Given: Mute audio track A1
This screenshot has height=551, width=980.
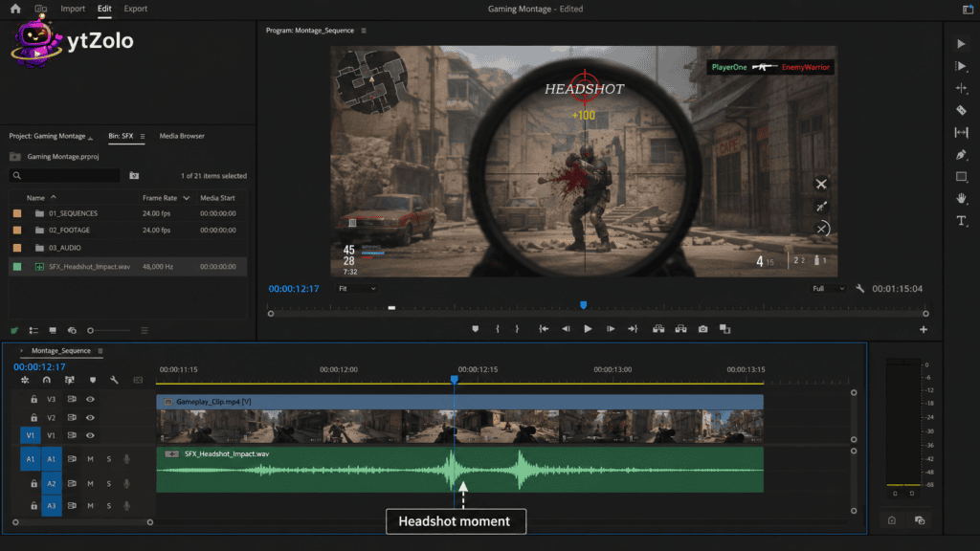Looking at the screenshot, I should tap(90, 459).
